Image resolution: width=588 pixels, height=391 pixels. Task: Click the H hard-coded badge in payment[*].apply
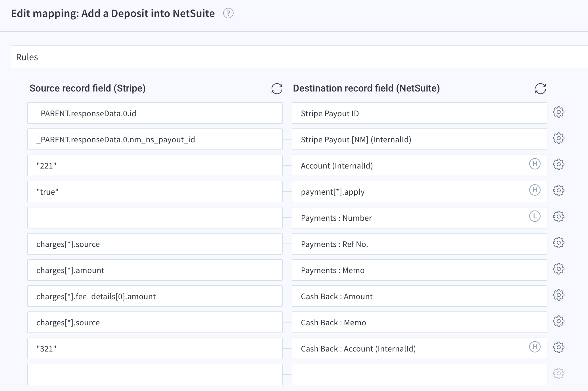click(535, 190)
